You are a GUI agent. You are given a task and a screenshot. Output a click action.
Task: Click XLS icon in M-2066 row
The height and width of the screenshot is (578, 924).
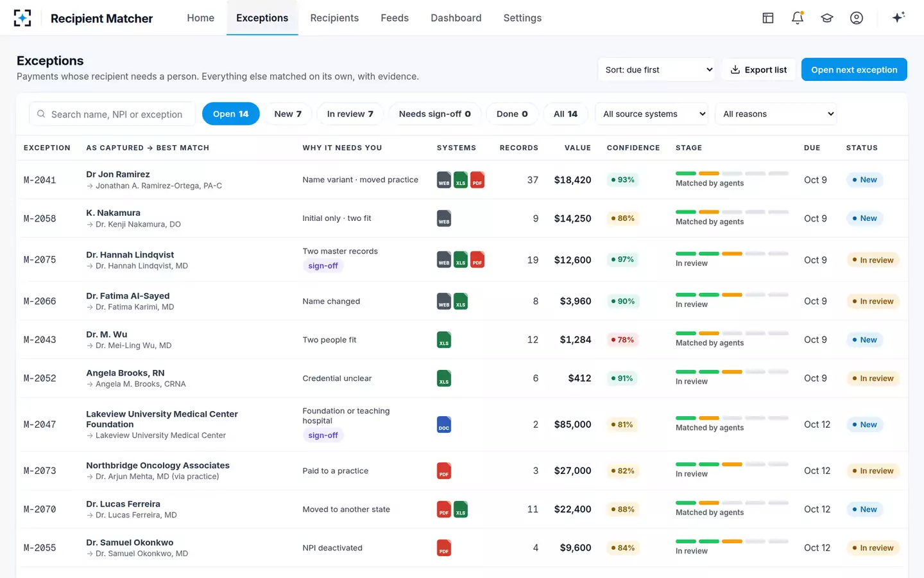[461, 301]
